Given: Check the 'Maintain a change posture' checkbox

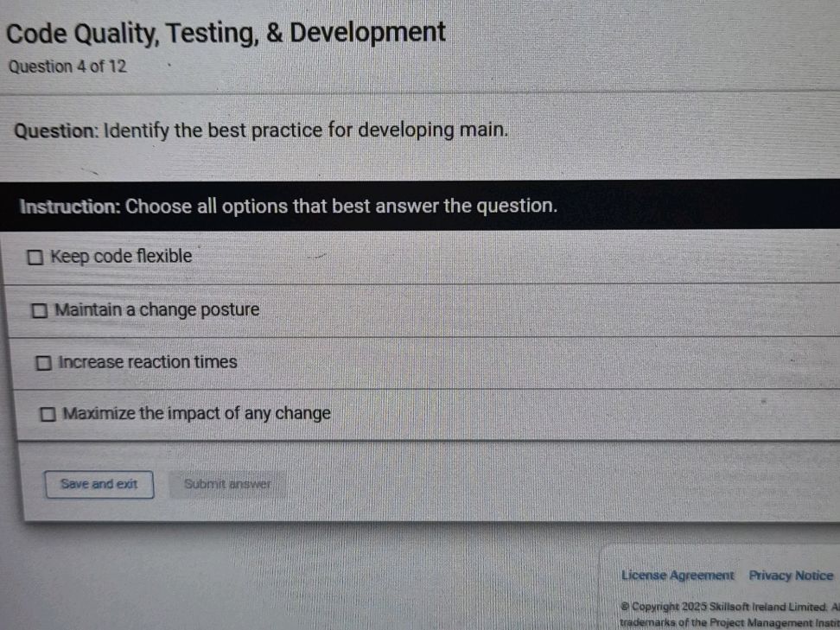Looking at the screenshot, I should pyautogui.click(x=40, y=309).
